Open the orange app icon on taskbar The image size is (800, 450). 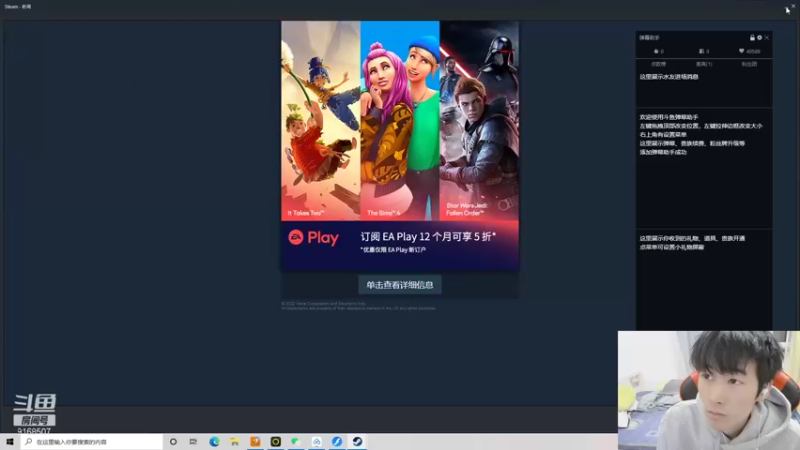point(255,442)
